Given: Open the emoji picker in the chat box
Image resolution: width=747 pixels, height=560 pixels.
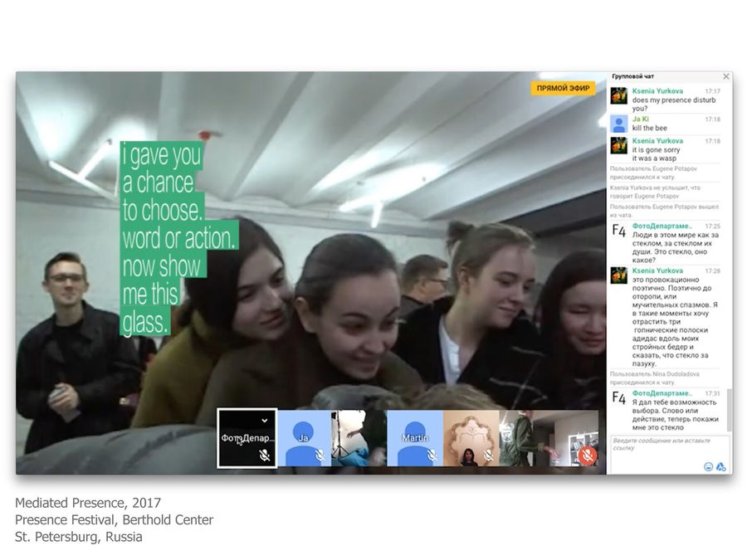Looking at the screenshot, I should pos(709,466).
